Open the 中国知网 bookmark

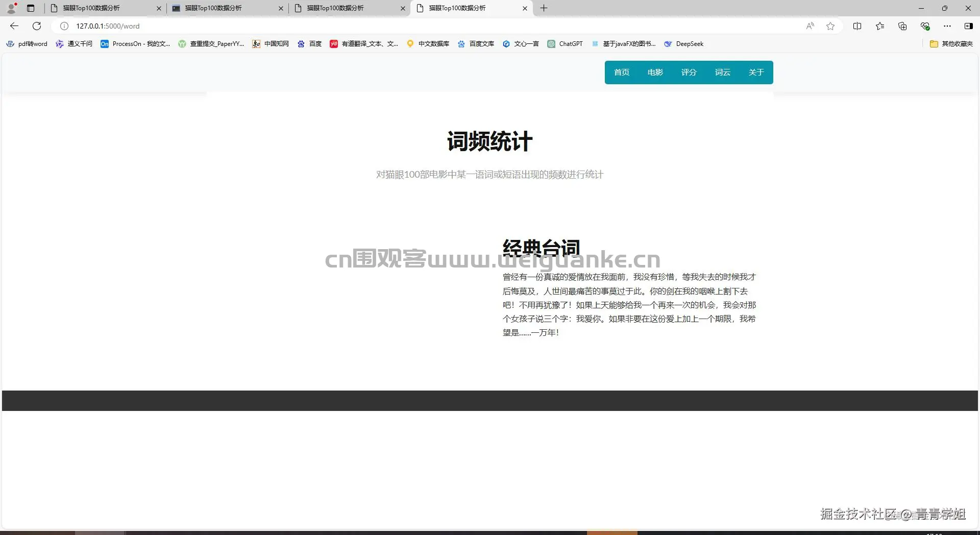tap(271, 44)
